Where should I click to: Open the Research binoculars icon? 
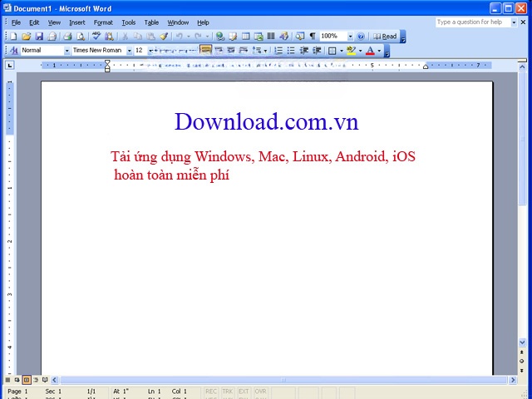pyautogui.click(x=109, y=37)
